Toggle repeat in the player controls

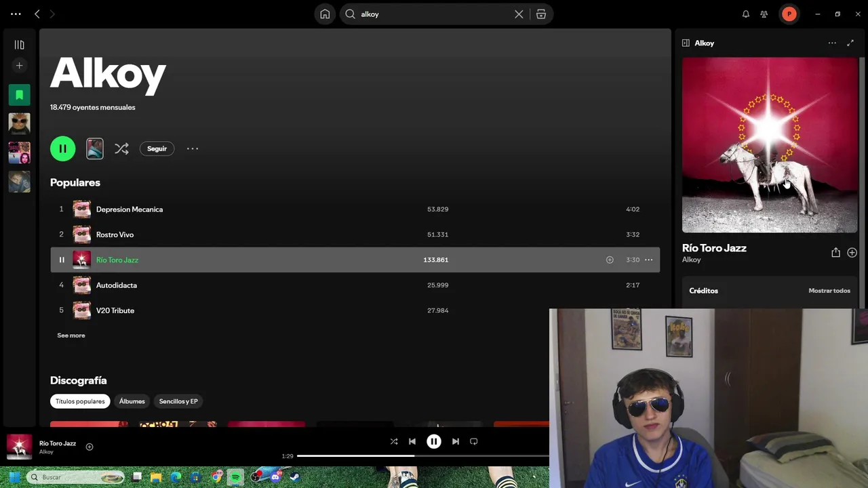point(474,441)
